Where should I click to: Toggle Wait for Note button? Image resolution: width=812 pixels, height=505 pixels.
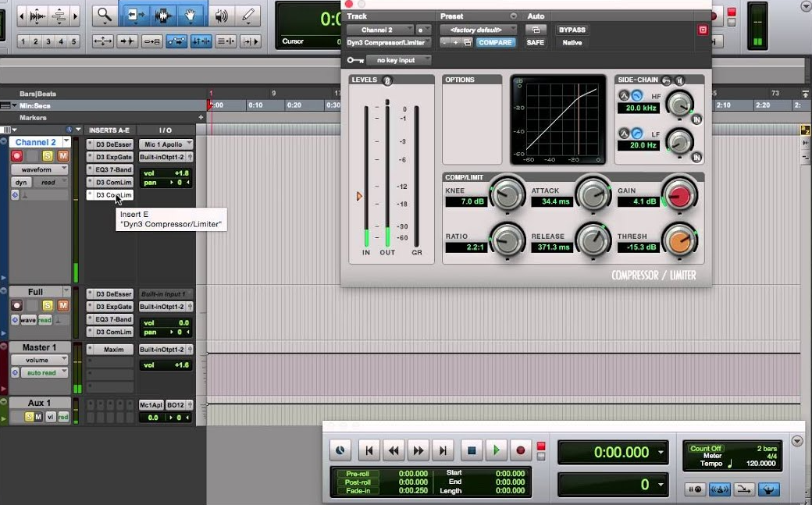point(694,489)
